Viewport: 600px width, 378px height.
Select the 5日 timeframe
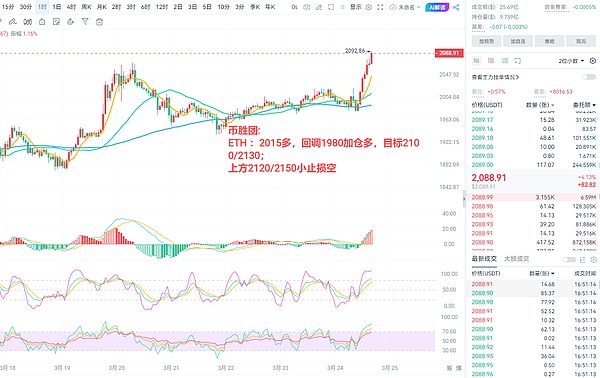click(207, 7)
